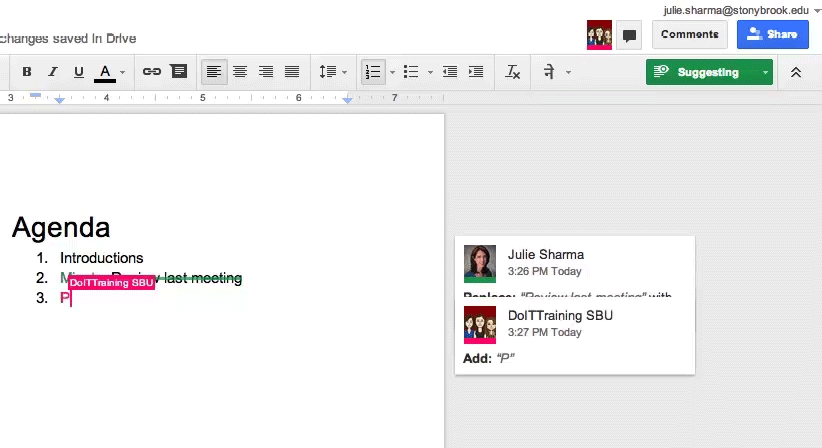Image resolution: width=822 pixels, height=448 pixels.
Task: Click the Agenda heading text
Action: [x=61, y=227]
